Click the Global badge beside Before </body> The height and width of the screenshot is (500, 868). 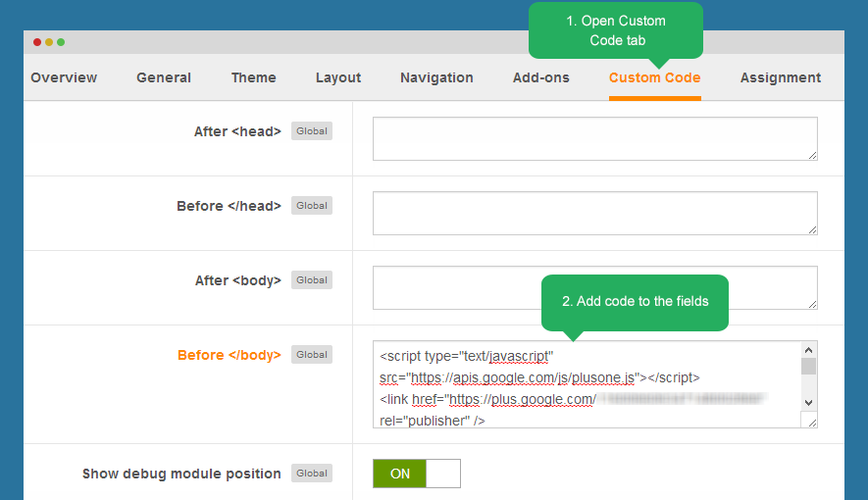[x=312, y=355]
